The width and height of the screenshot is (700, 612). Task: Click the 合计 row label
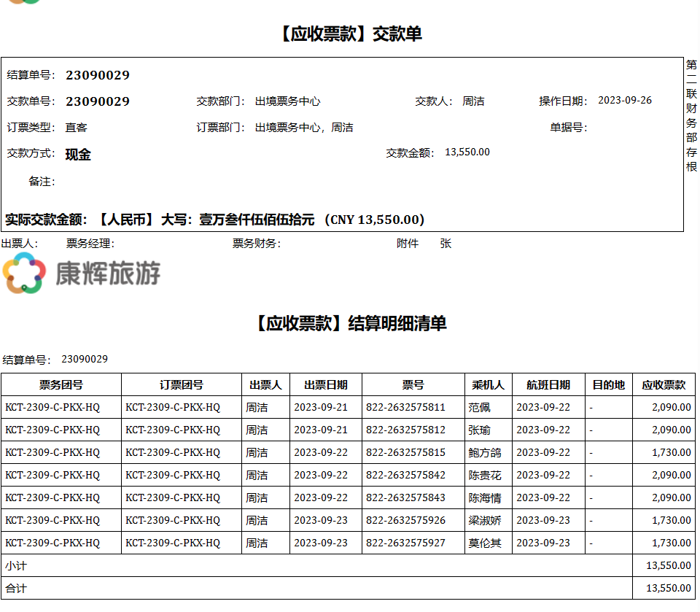pyautogui.click(x=15, y=588)
